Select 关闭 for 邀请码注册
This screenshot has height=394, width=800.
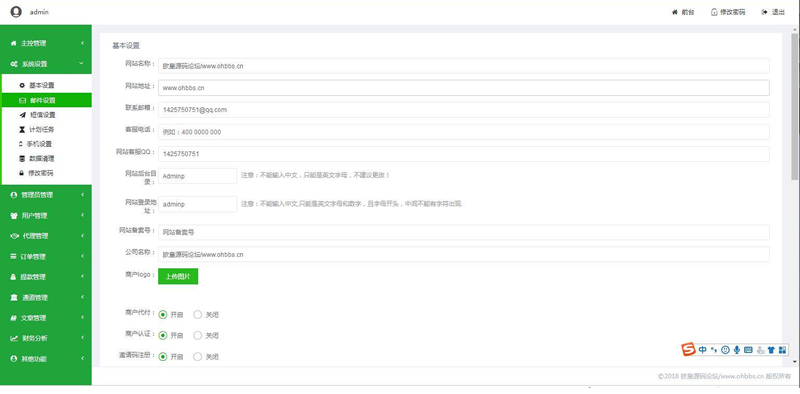[197, 357]
